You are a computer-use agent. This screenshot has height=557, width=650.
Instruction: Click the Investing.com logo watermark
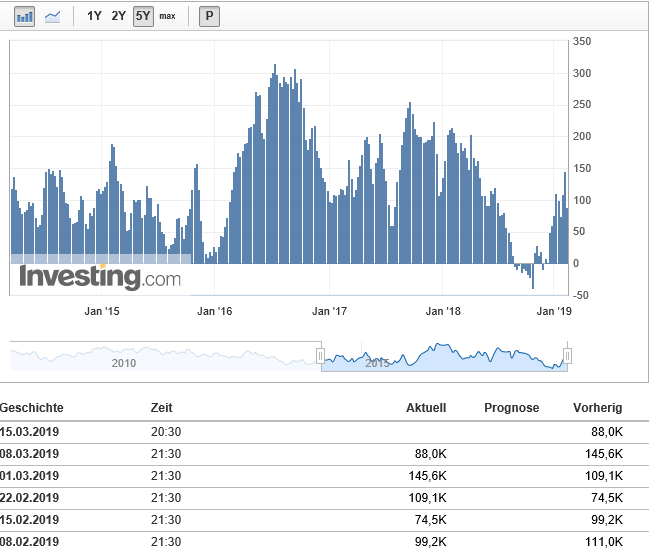coord(100,277)
